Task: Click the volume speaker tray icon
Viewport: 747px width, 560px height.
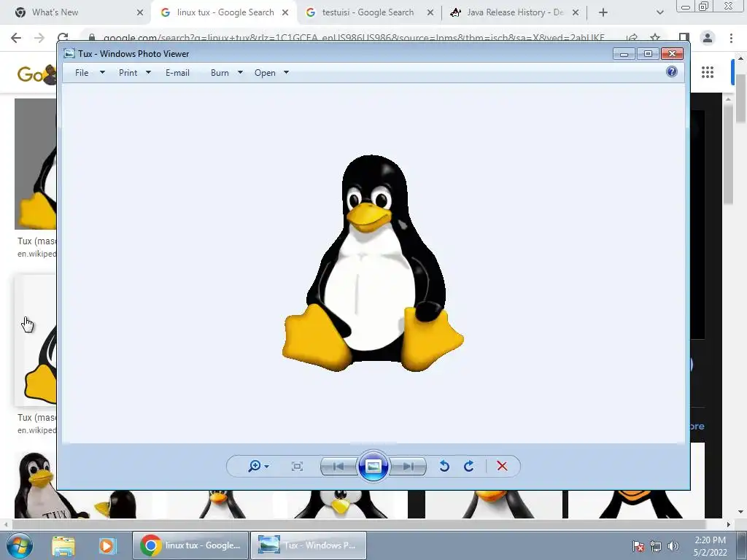Action: click(x=673, y=546)
